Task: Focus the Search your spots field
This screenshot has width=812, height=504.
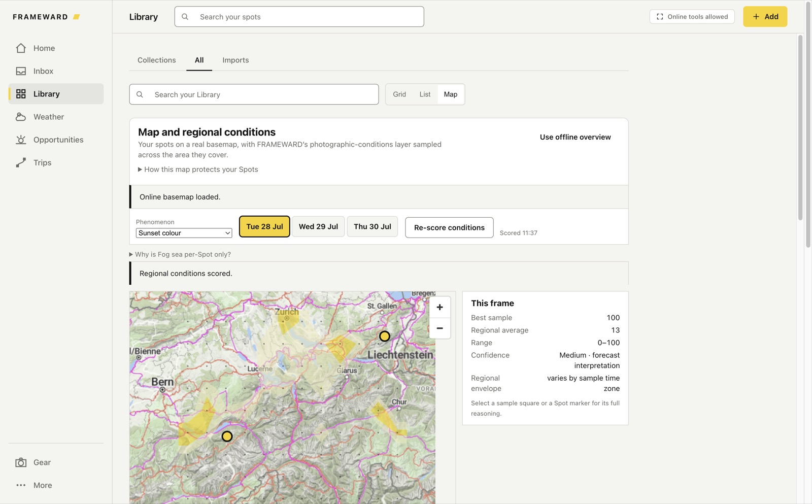Action: pyautogui.click(x=299, y=17)
